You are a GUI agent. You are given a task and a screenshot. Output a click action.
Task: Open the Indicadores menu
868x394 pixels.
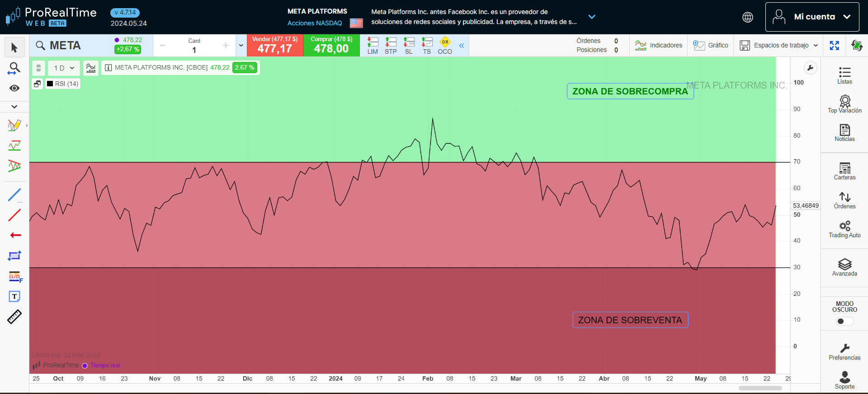pyautogui.click(x=658, y=45)
